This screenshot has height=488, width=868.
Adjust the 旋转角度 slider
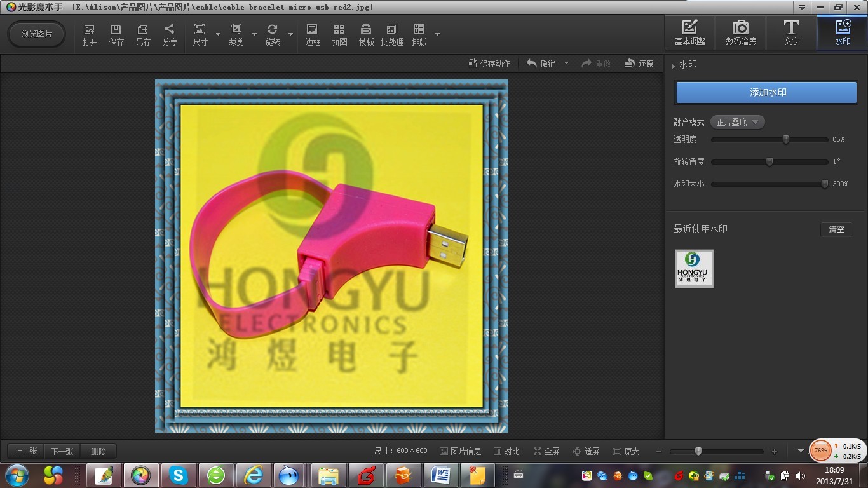(x=770, y=161)
